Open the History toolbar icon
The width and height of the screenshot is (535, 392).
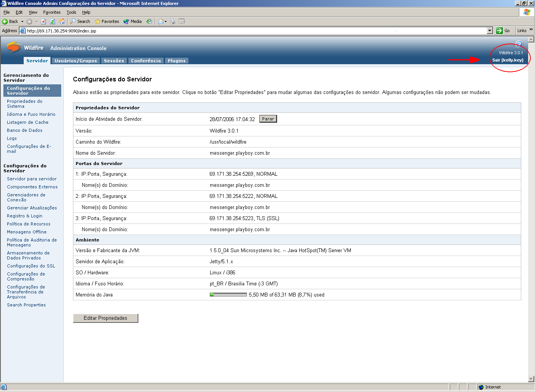click(149, 21)
